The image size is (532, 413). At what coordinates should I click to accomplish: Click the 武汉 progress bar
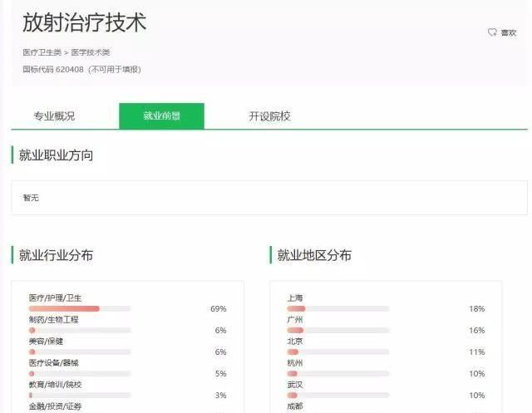coord(338,396)
